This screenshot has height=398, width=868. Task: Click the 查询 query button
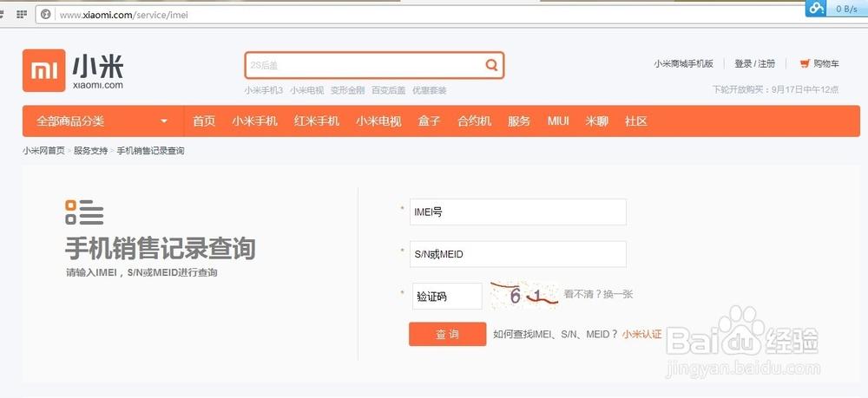[447, 334]
